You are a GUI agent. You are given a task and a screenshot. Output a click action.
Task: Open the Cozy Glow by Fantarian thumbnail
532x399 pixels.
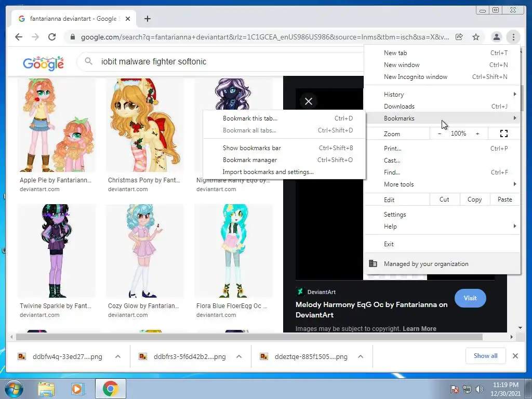[x=145, y=251]
